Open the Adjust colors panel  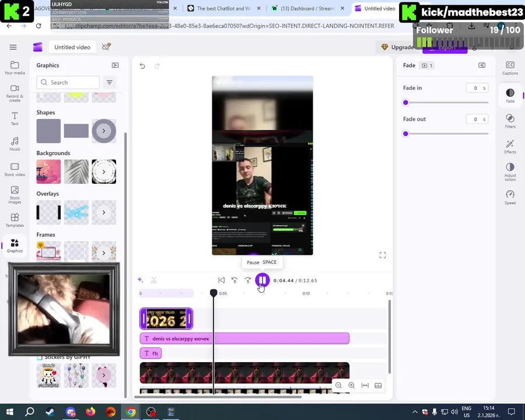click(510, 172)
